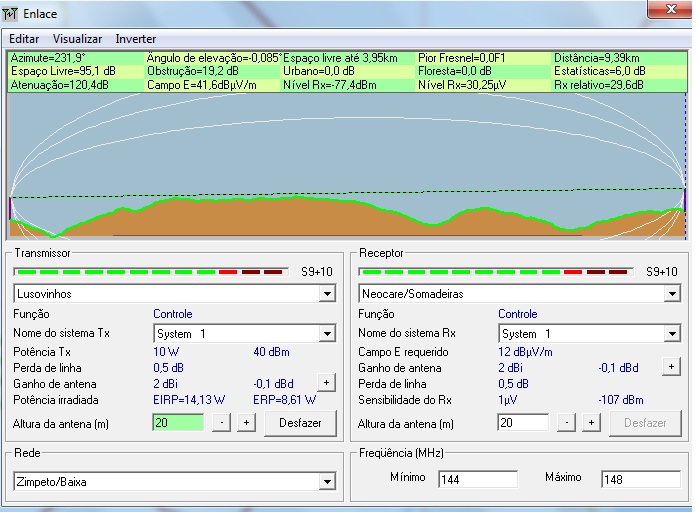The height and width of the screenshot is (512, 696).
Task: Decrease receiver antenna height with minus button
Action: click(568, 423)
